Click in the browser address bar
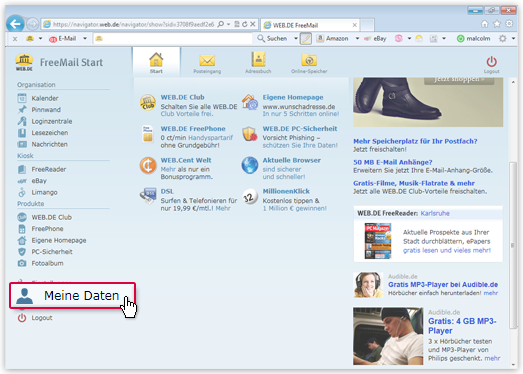This screenshot has height=374, width=523. pos(133,24)
